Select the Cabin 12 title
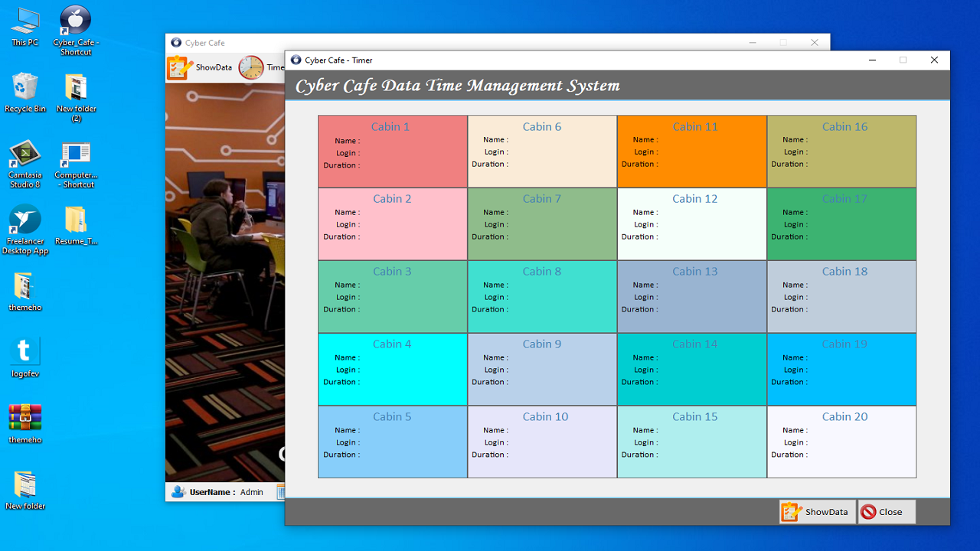The width and height of the screenshot is (980, 551). 695,199
